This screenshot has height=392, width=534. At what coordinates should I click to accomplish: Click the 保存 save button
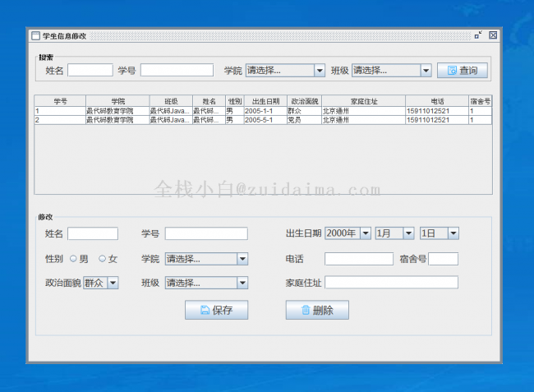pyautogui.click(x=216, y=310)
